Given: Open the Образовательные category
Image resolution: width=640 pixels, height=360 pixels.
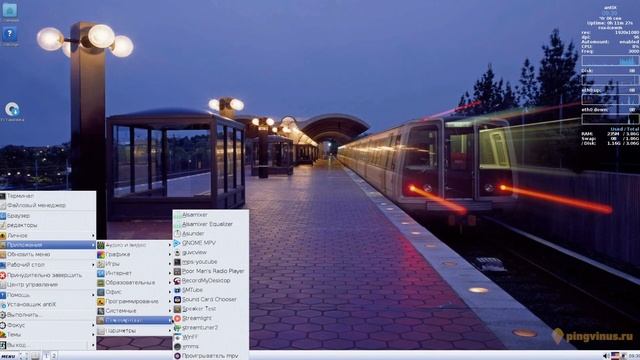Looking at the screenshot, I should [x=134, y=282].
